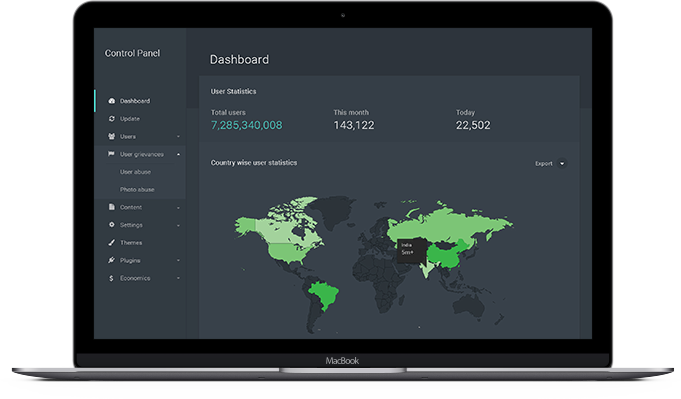Select Brazil on the world map
This screenshot has width=681, height=399.
pyautogui.click(x=325, y=294)
